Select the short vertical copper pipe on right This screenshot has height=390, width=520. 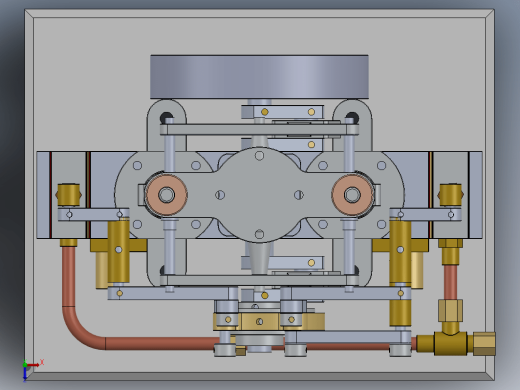450,282
